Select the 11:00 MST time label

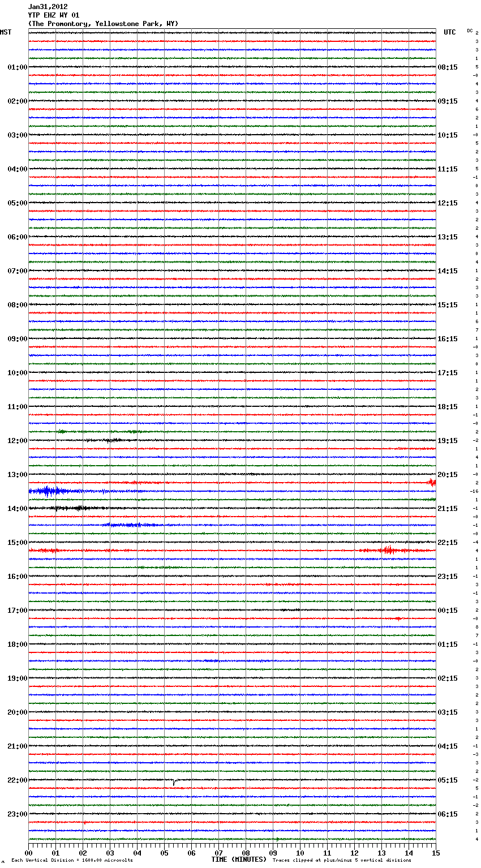(17, 407)
